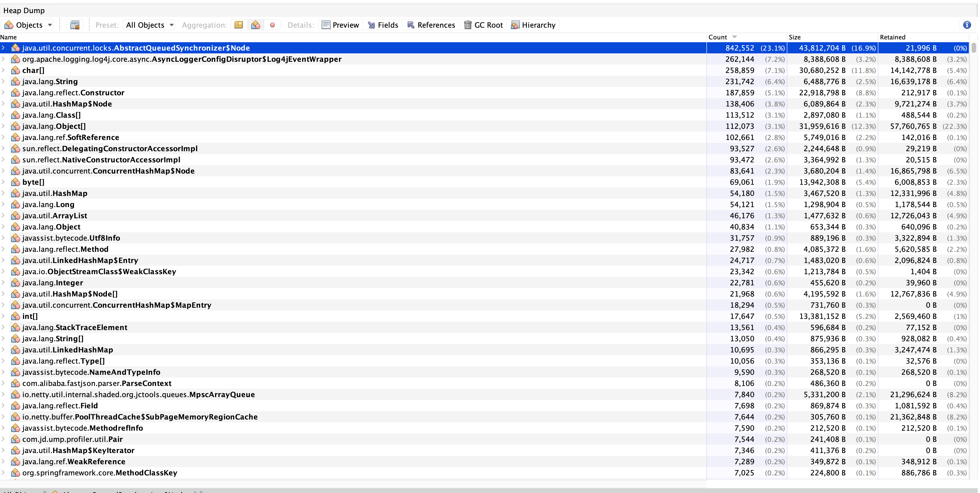Select the org.springframework.core.MethodClassKey row
Viewport: 980px width, 493px height.
[x=485, y=473]
